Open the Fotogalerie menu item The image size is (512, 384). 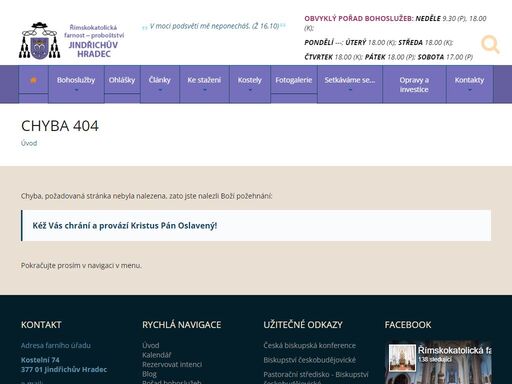(x=294, y=80)
